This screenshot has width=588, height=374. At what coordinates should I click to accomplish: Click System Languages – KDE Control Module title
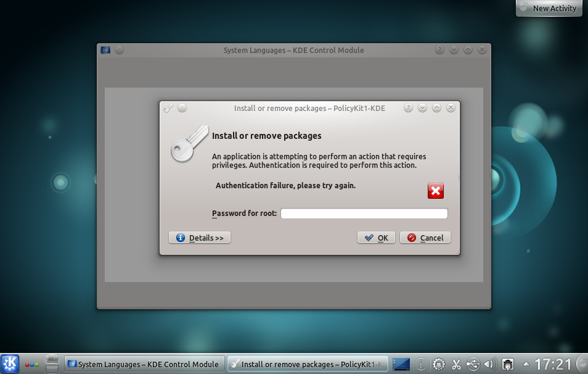(293, 51)
